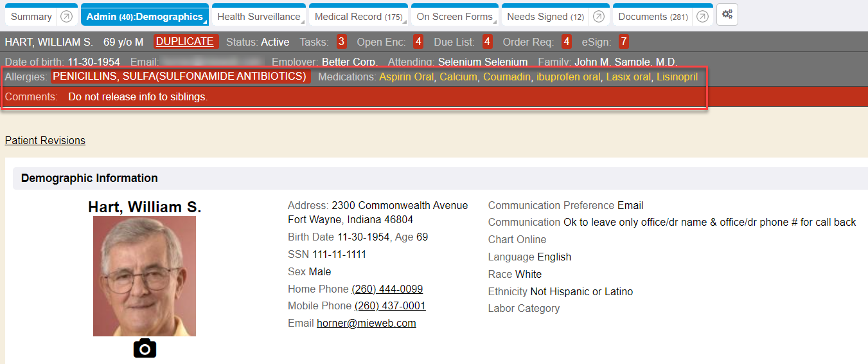Switch to the On Screen Forms tab
Image resolution: width=868 pixels, height=364 pixels.
pos(454,17)
